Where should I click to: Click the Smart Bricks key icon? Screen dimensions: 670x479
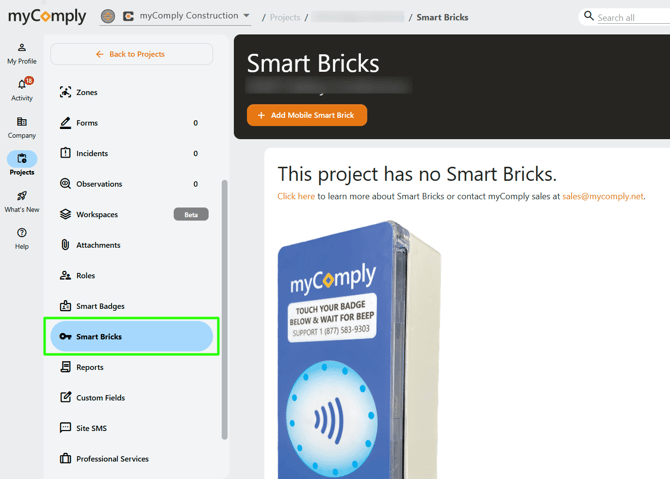[65, 336]
